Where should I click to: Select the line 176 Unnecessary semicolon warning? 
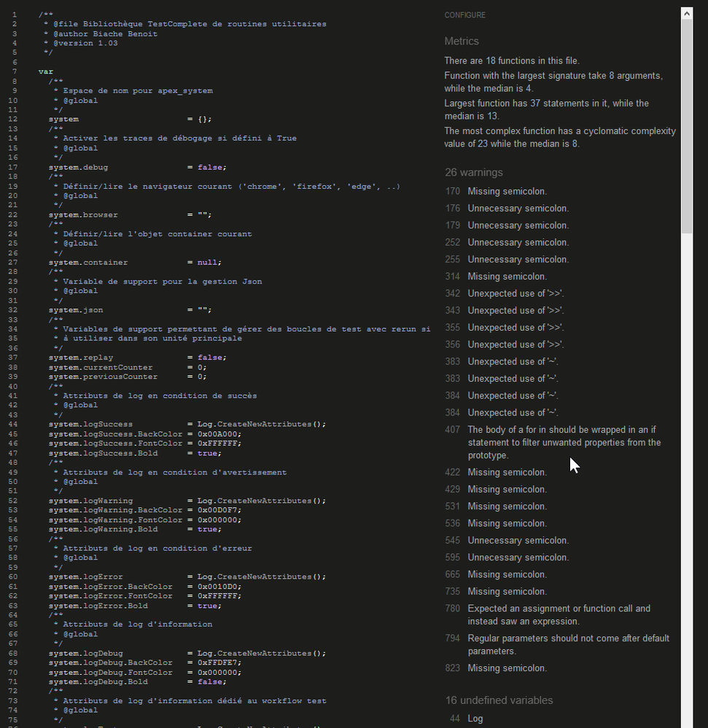click(x=518, y=208)
